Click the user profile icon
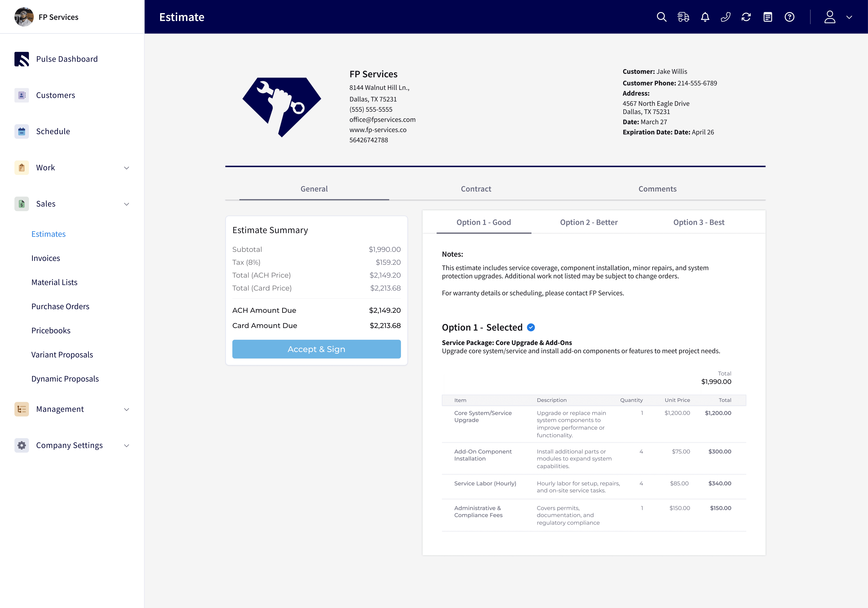 829,17
